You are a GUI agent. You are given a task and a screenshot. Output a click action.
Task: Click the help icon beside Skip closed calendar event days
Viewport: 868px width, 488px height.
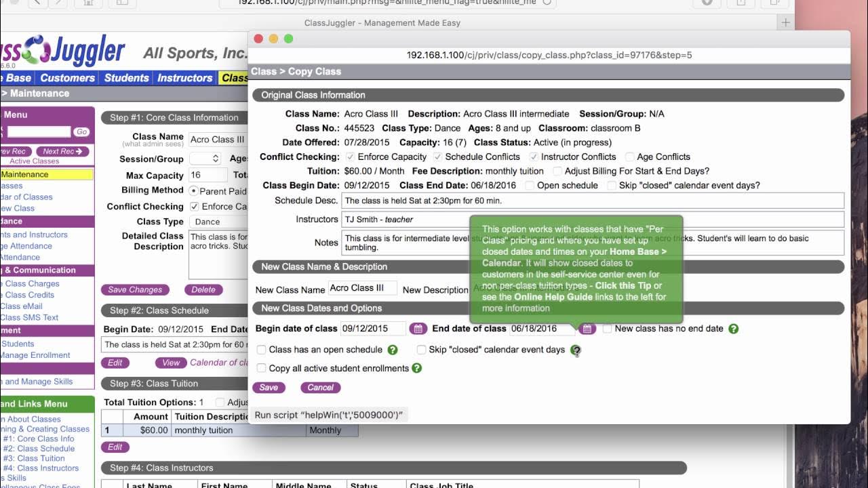click(576, 350)
